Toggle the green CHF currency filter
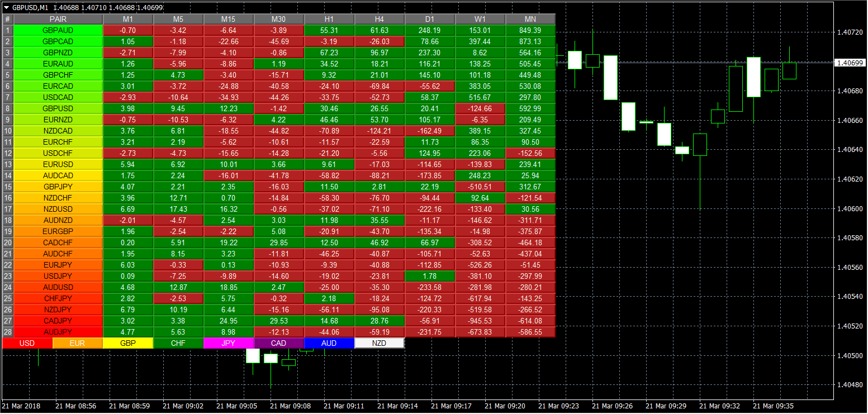The width and height of the screenshot is (868, 414). [x=178, y=343]
